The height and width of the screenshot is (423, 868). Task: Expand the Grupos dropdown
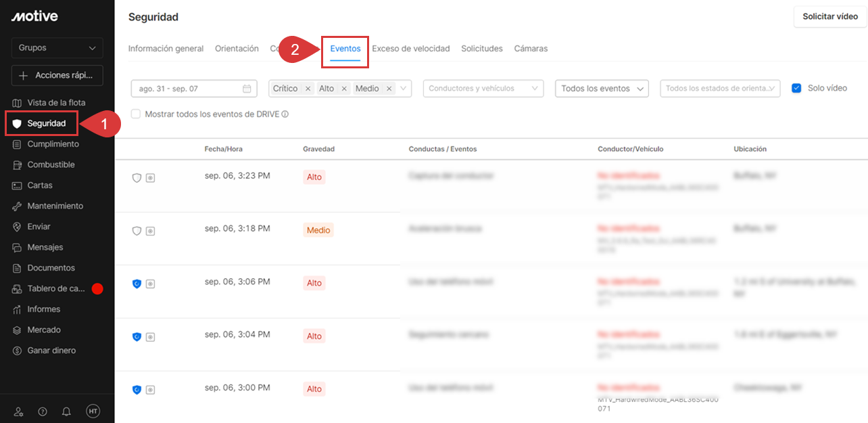click(57, 48)
